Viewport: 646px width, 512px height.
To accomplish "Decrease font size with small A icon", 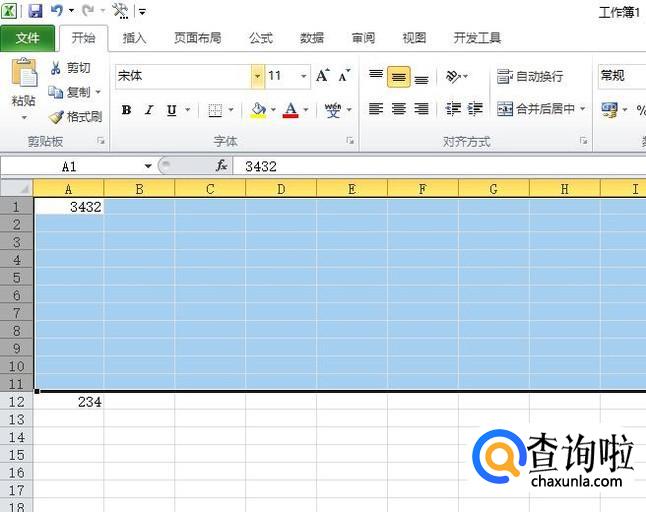I will pos(344,76).
